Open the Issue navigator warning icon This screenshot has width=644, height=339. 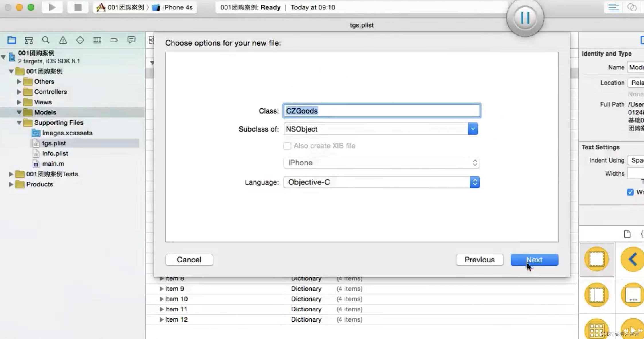[x=63, y=40]
